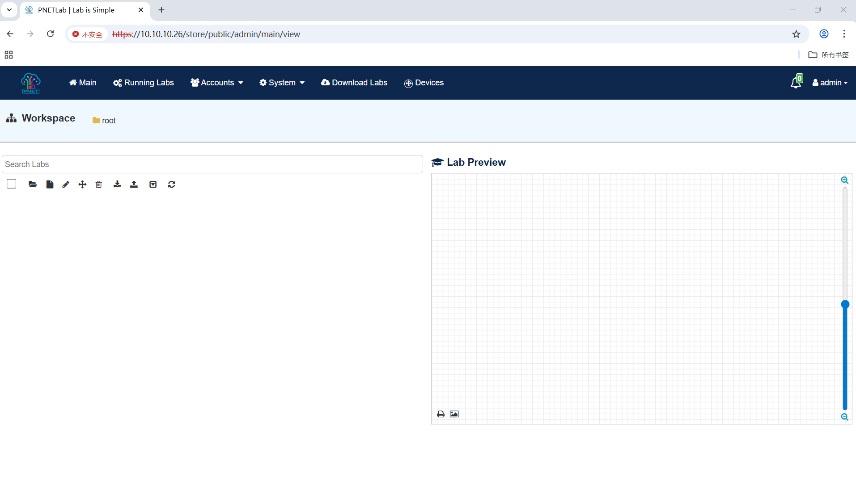
Task: Click the boxed down-arrow icon in the toolbar
Action: point(153,185)
